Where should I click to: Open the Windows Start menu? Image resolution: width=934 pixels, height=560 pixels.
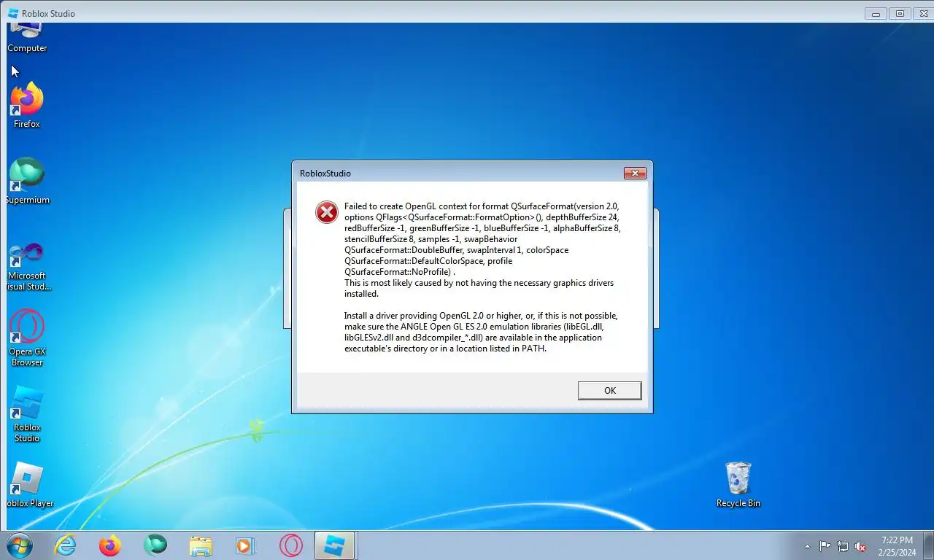[x=18, y=545]
